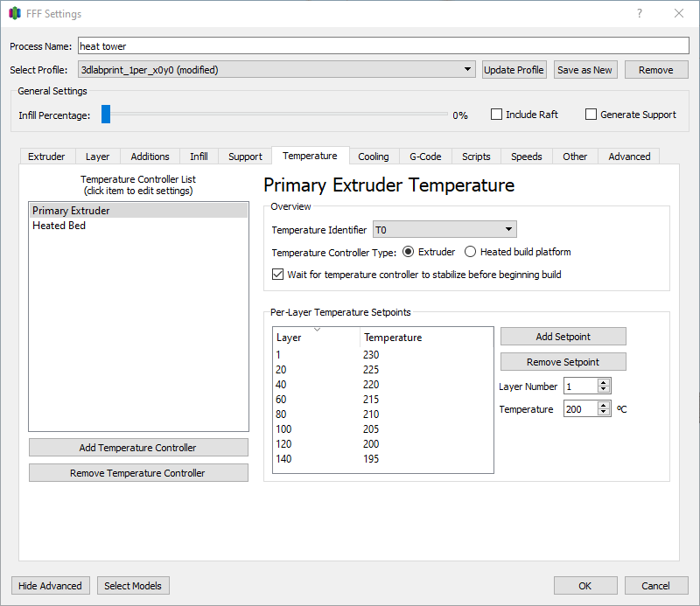Uncheck wait for temperature controller to stabilize
Image resolution: width=700 pixels, height=606 pixels.
[278, 275]
